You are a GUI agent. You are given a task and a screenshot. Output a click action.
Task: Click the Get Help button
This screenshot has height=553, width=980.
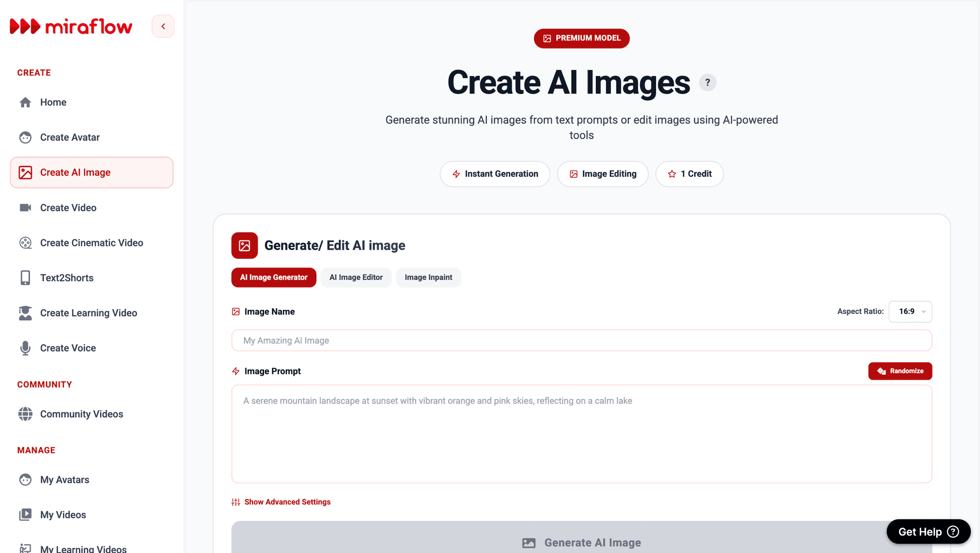click(x=928, y=531)
